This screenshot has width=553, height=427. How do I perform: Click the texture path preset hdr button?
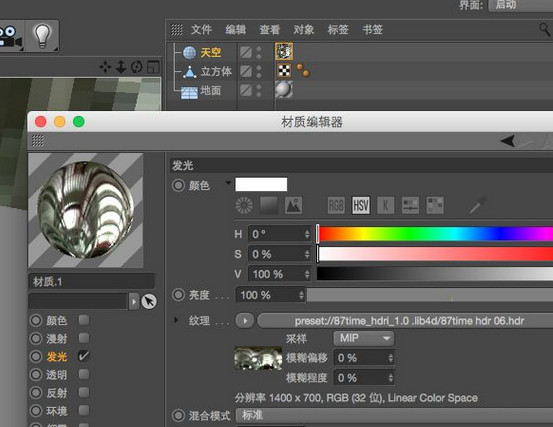click(x=406, y=321)
